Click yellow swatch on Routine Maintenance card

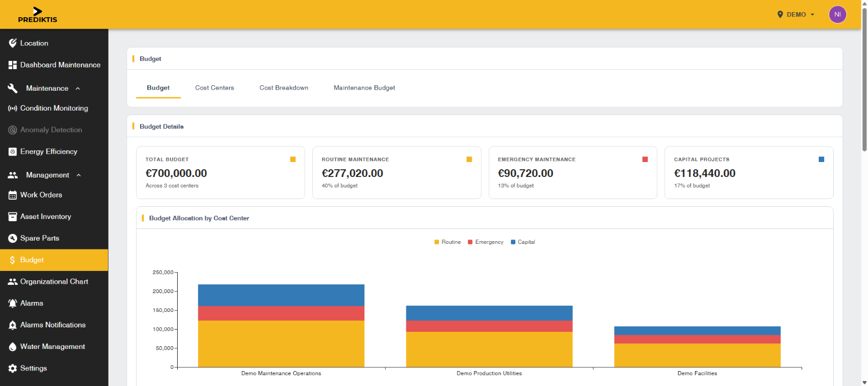[x=469, y=159]
